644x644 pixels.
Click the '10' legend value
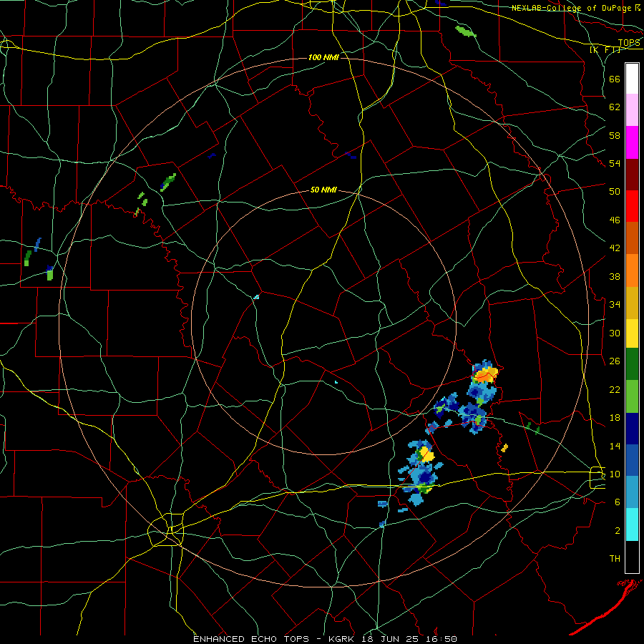click(x=615, y=474)
